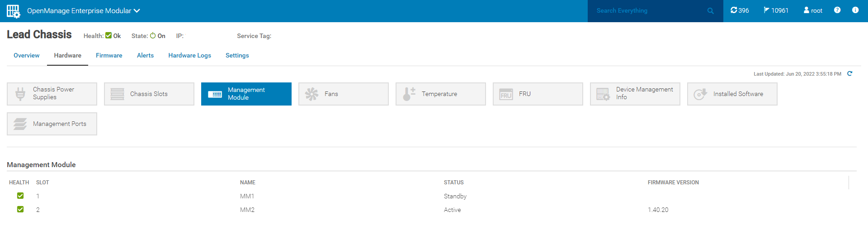Open Installed Software tile
868x226 pixels.
tap(732, 94)
